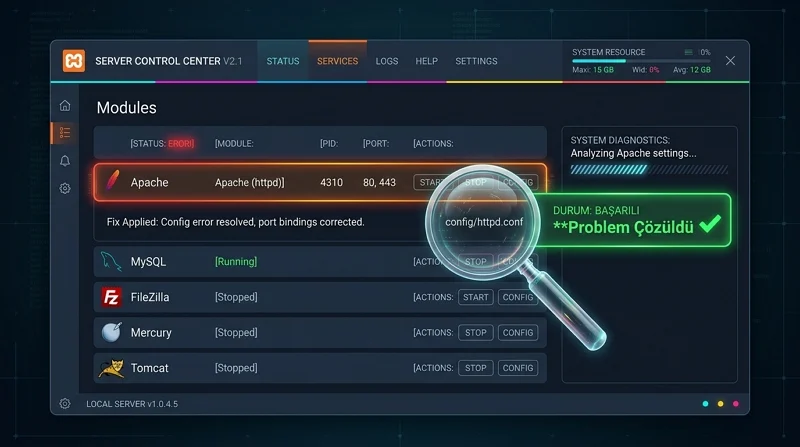Click CONFIG button for FileZilla
The width and height of the screenshot is (800, 447).
(517, 297)
